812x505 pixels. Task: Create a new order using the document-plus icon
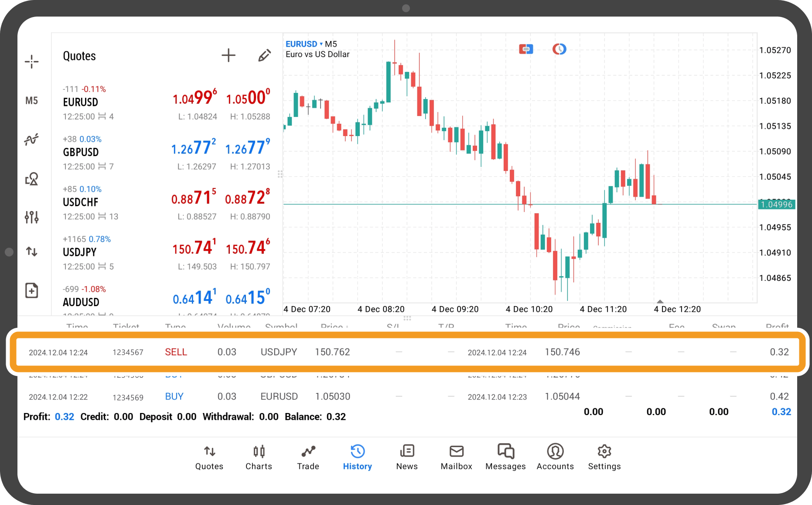pos(32,290)
